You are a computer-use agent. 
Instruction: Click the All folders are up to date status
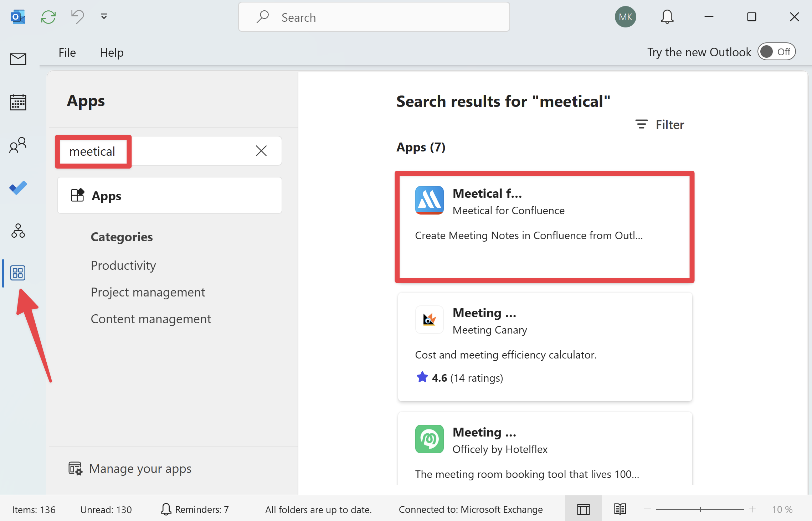point(318,510)
